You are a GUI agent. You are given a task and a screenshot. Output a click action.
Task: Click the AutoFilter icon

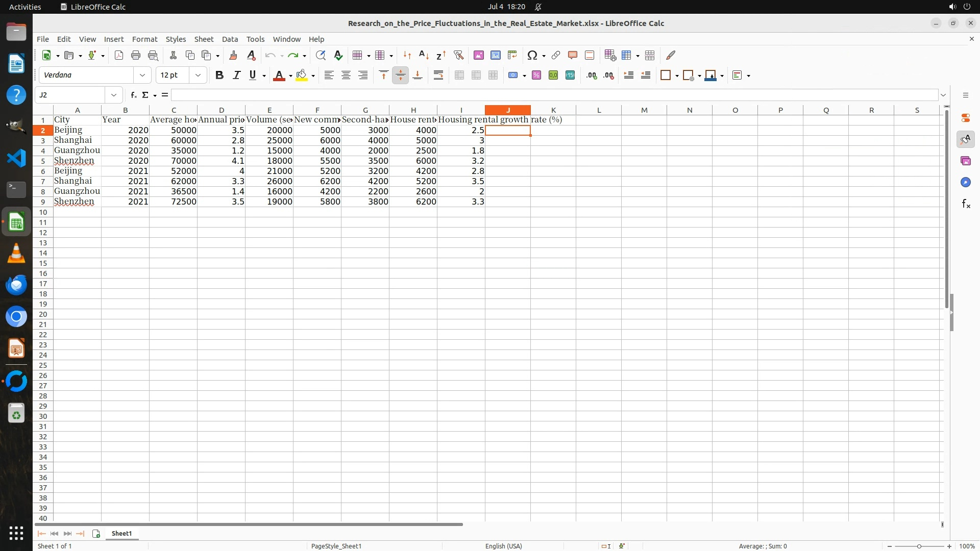(458, 55)
